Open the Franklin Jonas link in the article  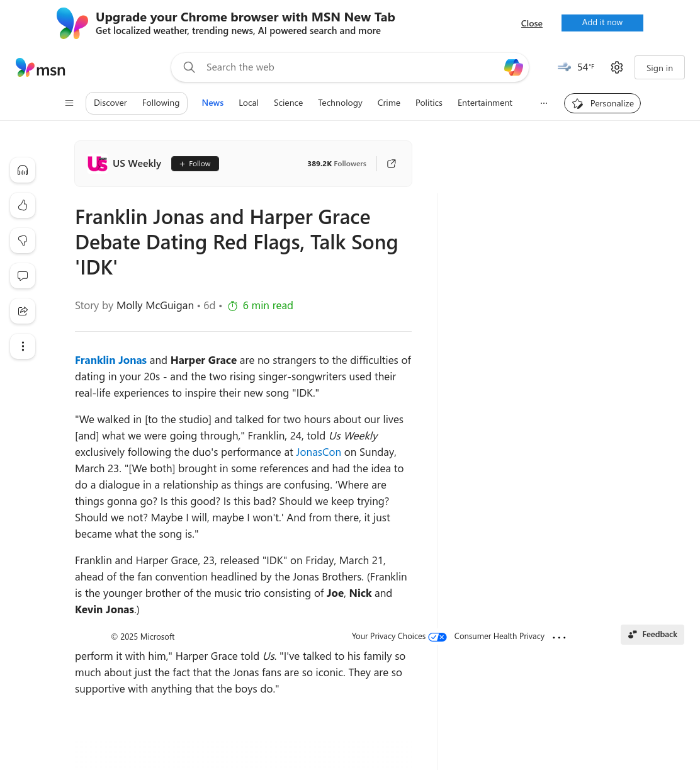[111, 360]
